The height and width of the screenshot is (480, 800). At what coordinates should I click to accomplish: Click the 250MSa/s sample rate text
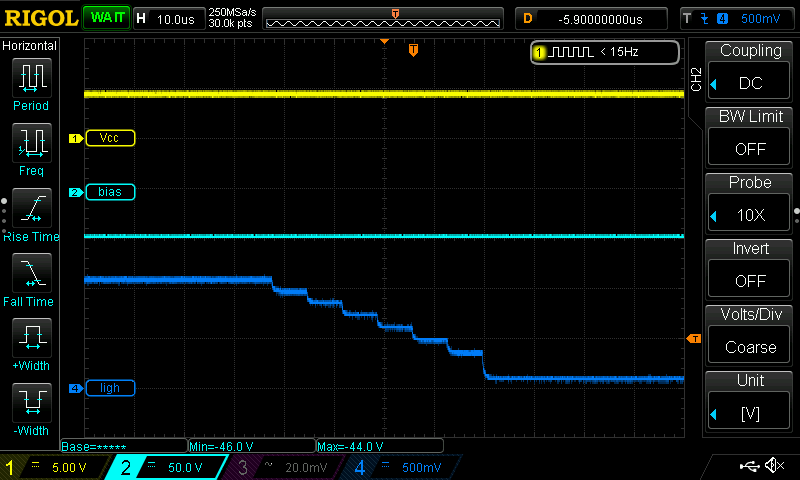click(232, 12)
